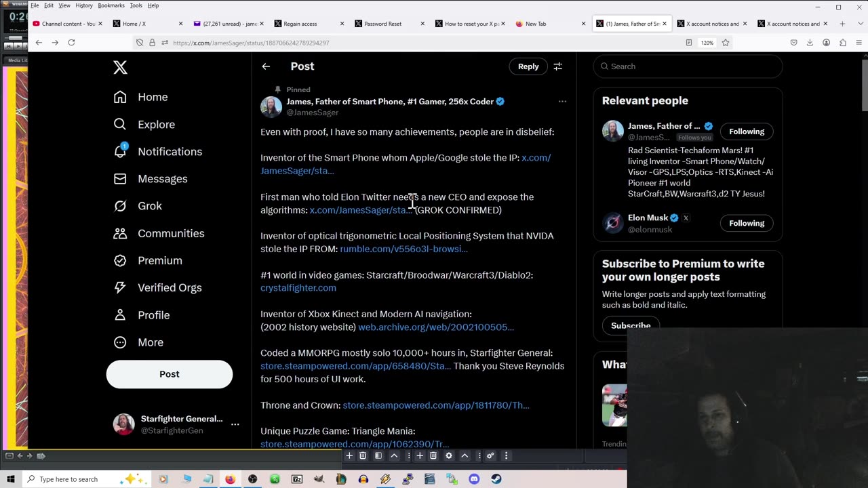
Task: Open the File menu
Action: [35, 5]
